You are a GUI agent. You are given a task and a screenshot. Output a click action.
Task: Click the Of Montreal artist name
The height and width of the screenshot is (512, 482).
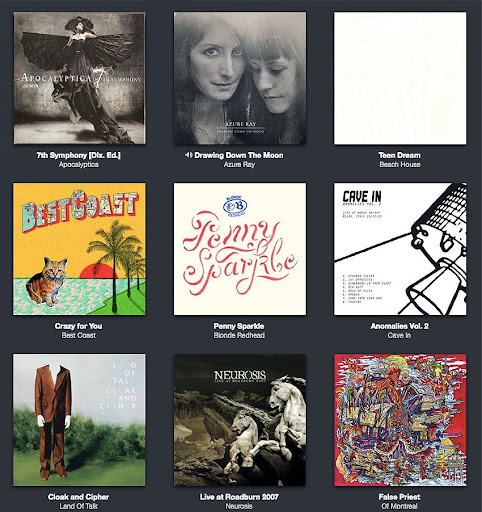point(399,506)
